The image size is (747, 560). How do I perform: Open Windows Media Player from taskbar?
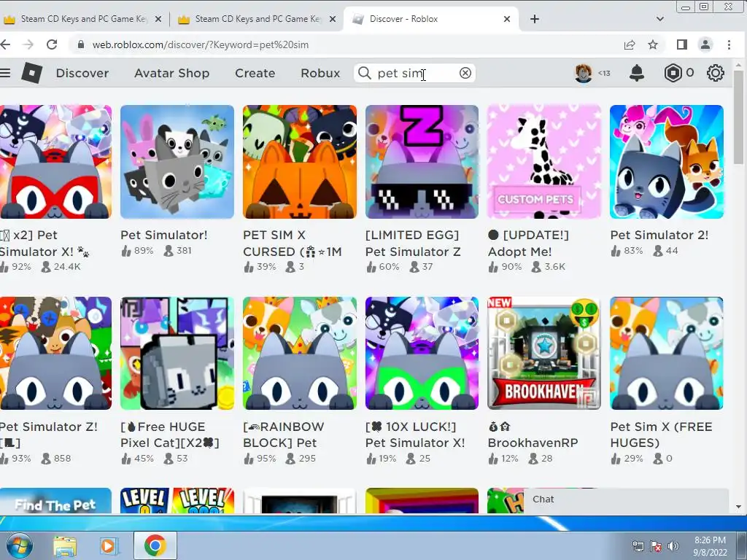[x=108, y=545]
